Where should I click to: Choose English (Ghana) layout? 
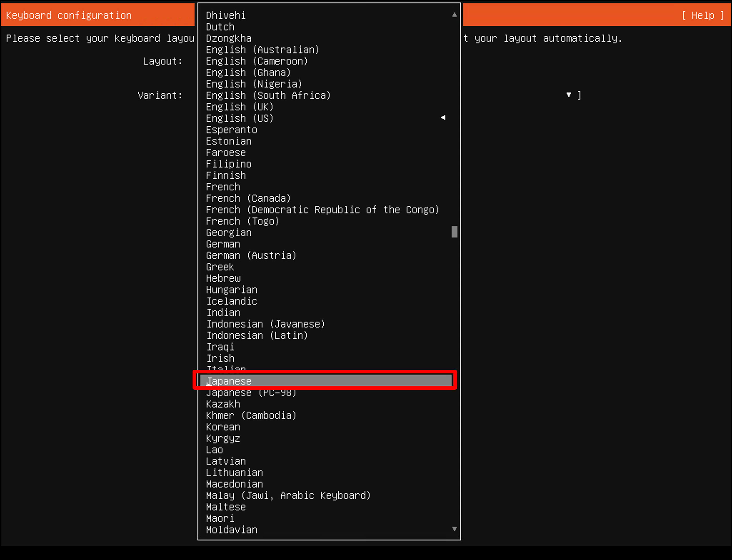[x=248, y=72]
